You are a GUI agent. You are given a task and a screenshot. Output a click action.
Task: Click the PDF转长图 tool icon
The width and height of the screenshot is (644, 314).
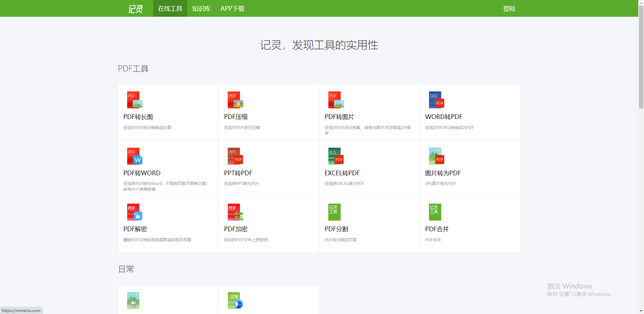(x=135, y=100)
